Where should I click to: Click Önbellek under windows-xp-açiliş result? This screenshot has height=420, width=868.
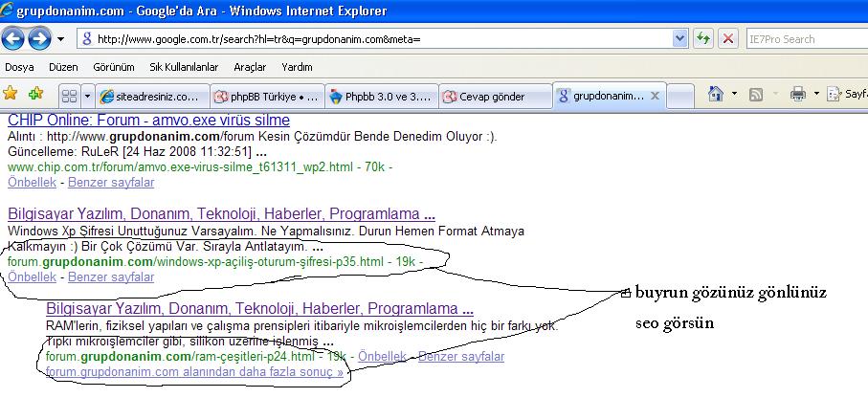tap(33, 276)
